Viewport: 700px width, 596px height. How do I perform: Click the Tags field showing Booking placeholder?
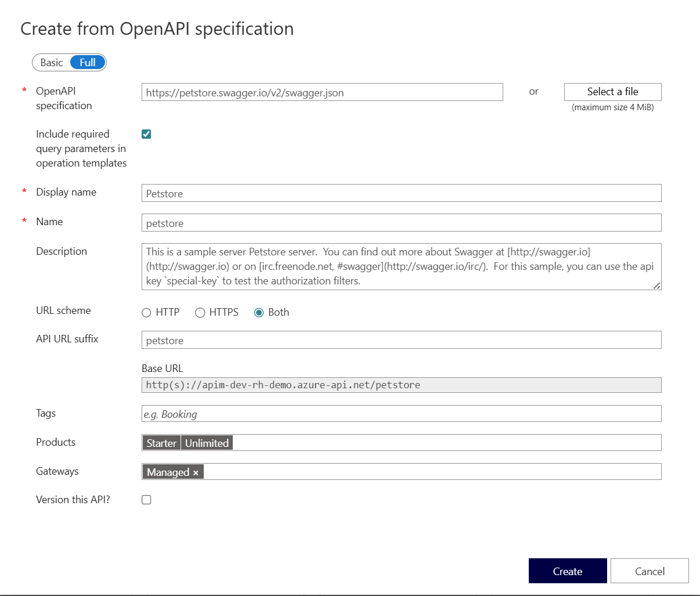400,413
